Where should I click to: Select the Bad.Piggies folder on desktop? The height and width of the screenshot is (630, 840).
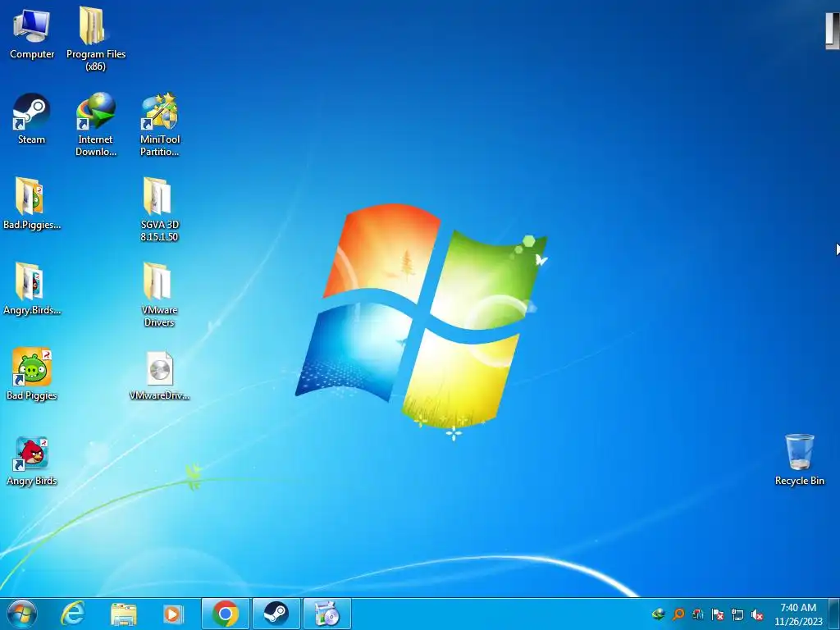pos(32,203)
